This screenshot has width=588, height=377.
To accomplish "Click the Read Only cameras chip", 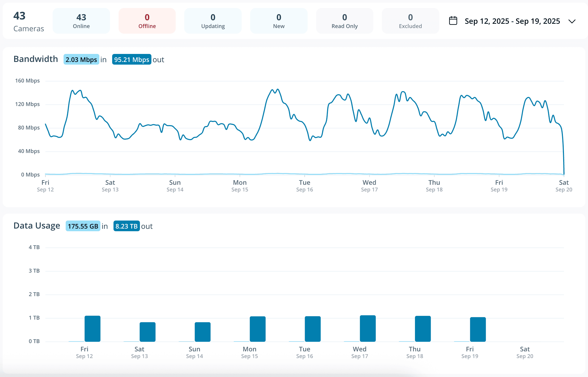I will pos(344,21).
